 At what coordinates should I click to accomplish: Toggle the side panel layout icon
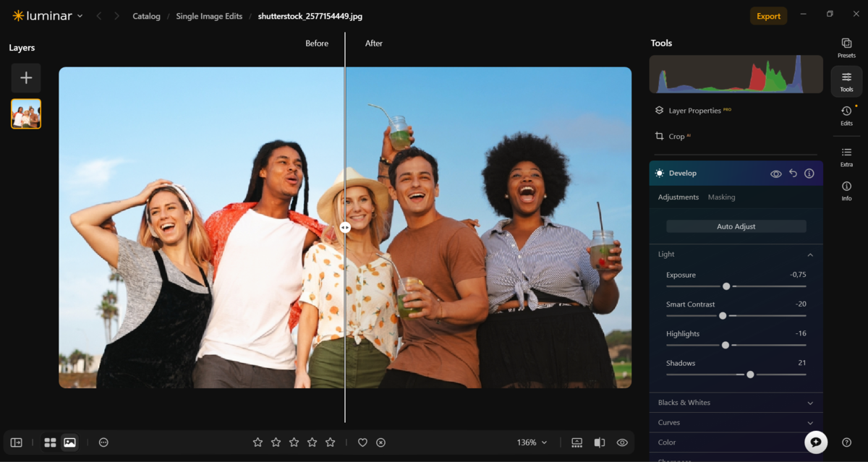click(x=17, y=442)
